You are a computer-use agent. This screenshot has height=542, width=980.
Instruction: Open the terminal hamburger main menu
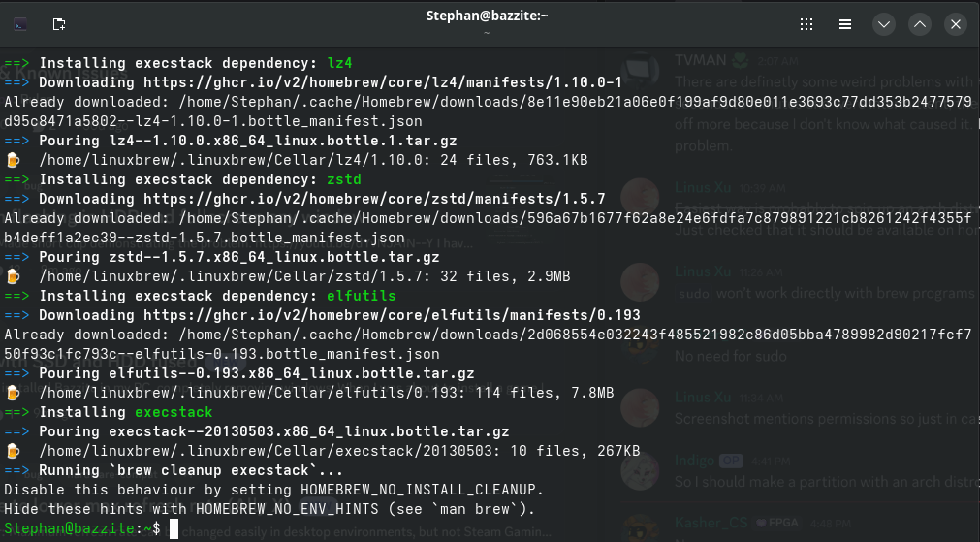(845, 24)
